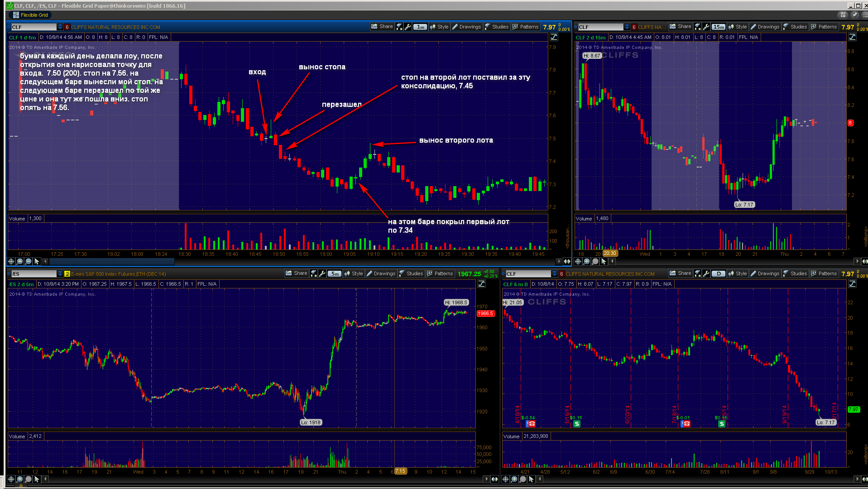Viewport: 868px width, 489px height.
Task: Select pointer cursor tool under CLF 1m chart
Action: 37,261
